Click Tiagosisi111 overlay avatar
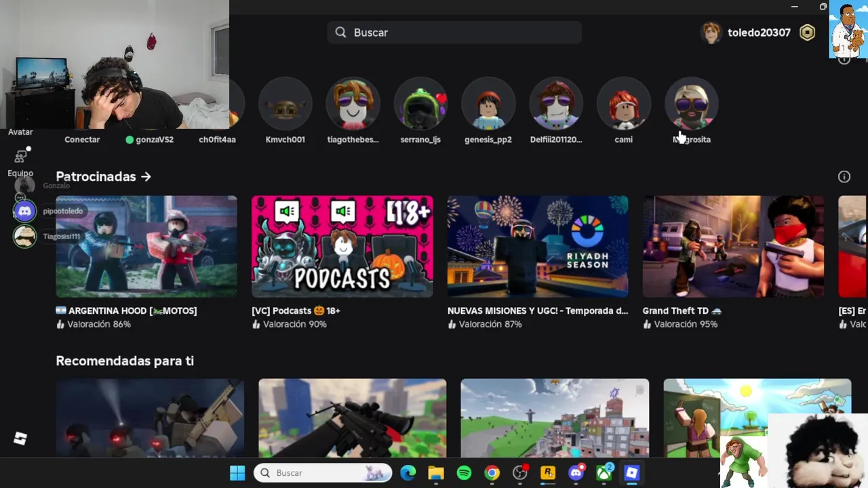This screenshot has height=488, width=868. (24, 237)
